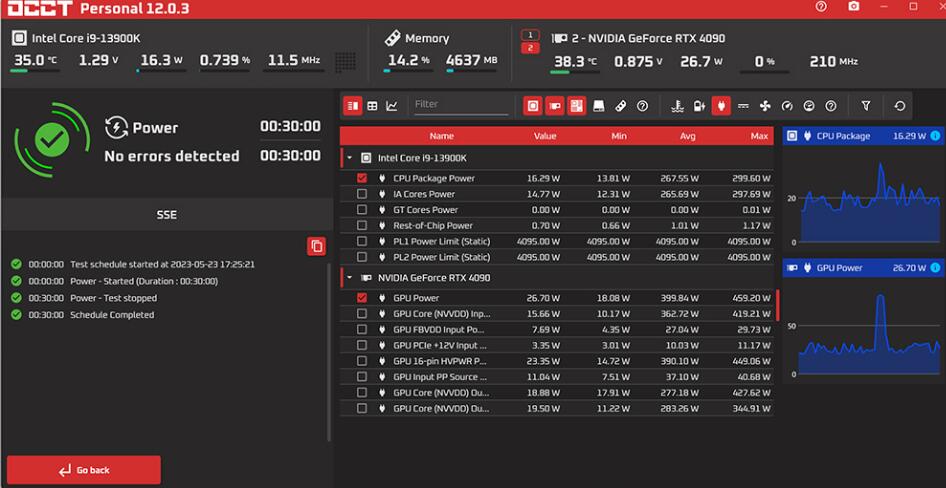Sort the table by Name column header

441,135
